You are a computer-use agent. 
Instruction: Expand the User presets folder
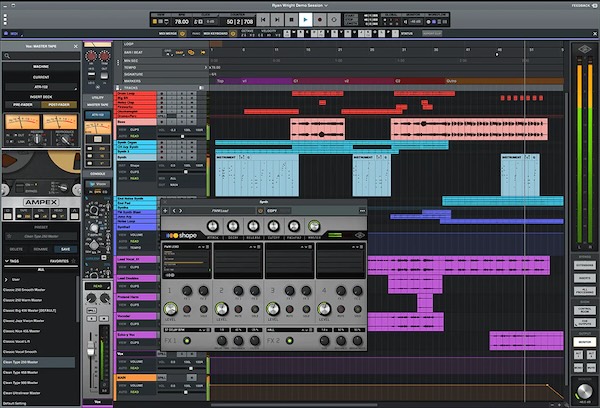point(6,280)
